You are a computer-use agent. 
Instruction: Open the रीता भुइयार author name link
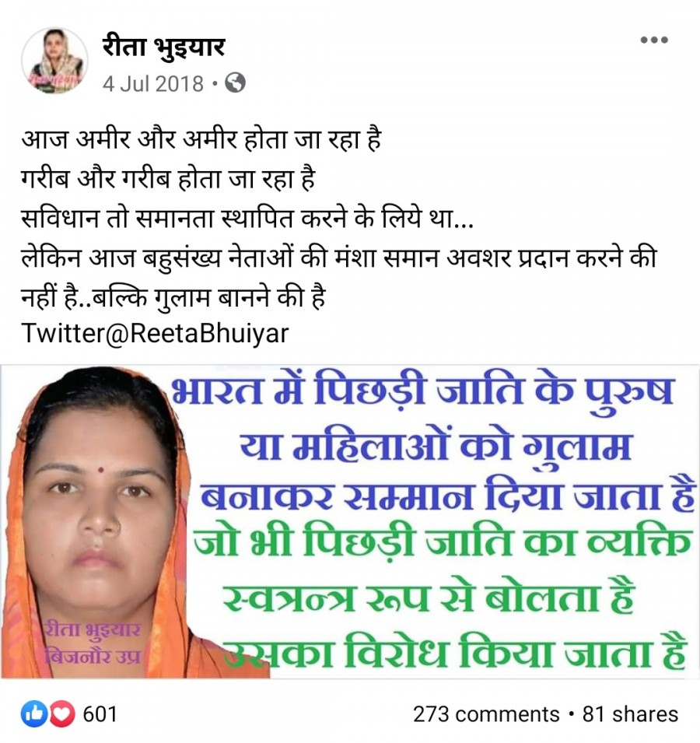pos(163,47)
